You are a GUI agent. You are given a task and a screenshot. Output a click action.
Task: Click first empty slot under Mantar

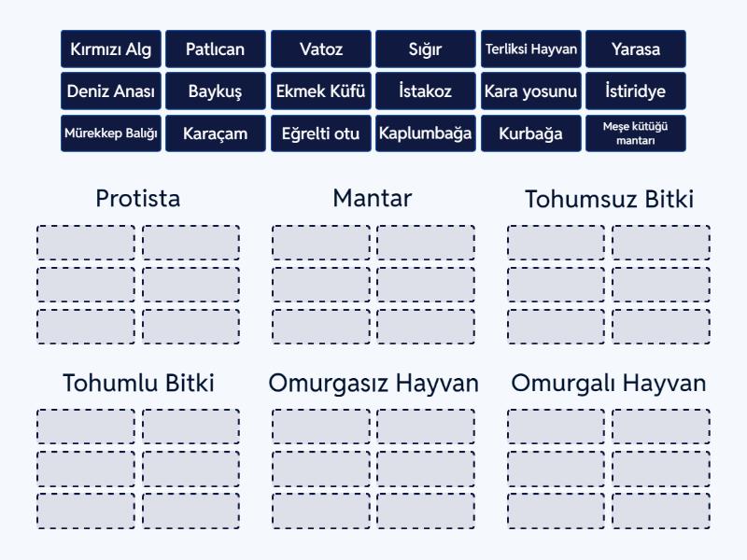[x=321, y=243]
